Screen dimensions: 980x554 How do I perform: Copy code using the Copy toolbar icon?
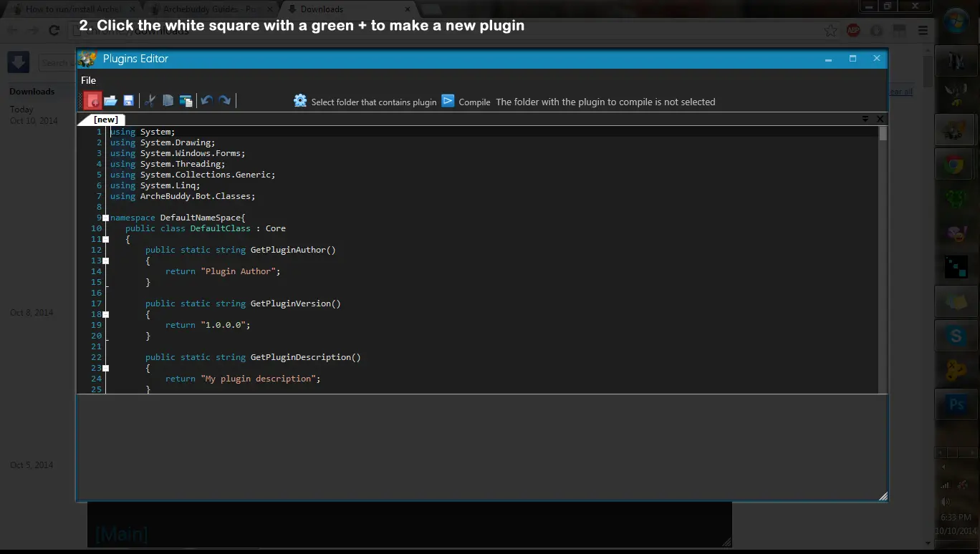tap(168, 101)
